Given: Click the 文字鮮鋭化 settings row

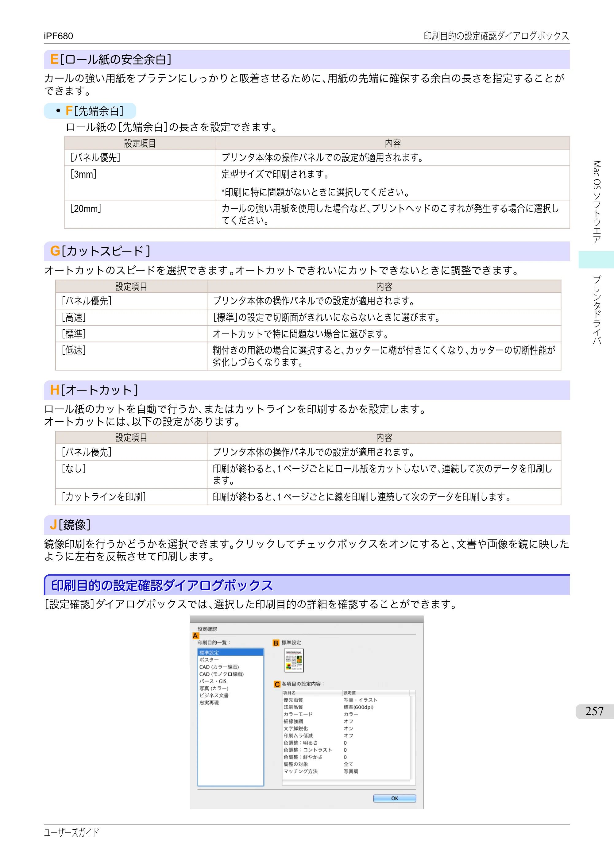Looking at the screenshot, I should [346, 728].
